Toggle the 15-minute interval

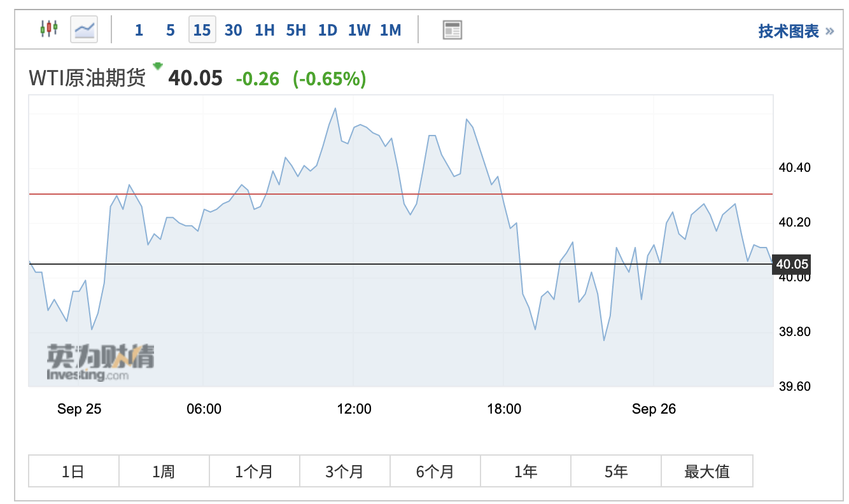pos(202,30)
